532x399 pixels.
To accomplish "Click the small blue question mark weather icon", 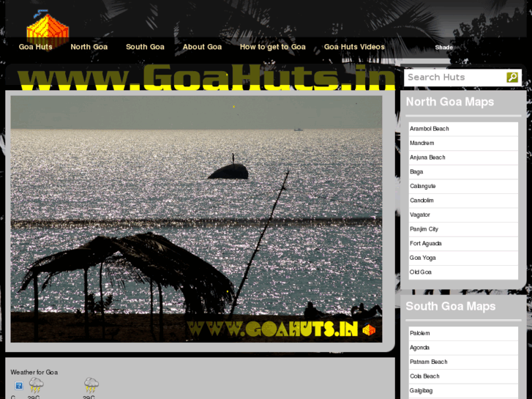I will (19, 386).
